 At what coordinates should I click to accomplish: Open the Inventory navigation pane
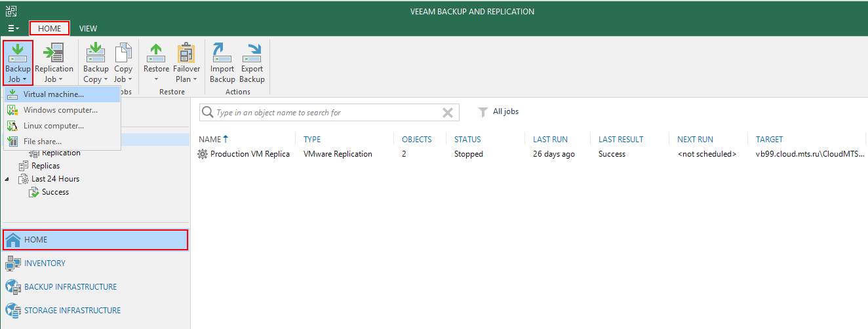[45, 263]
